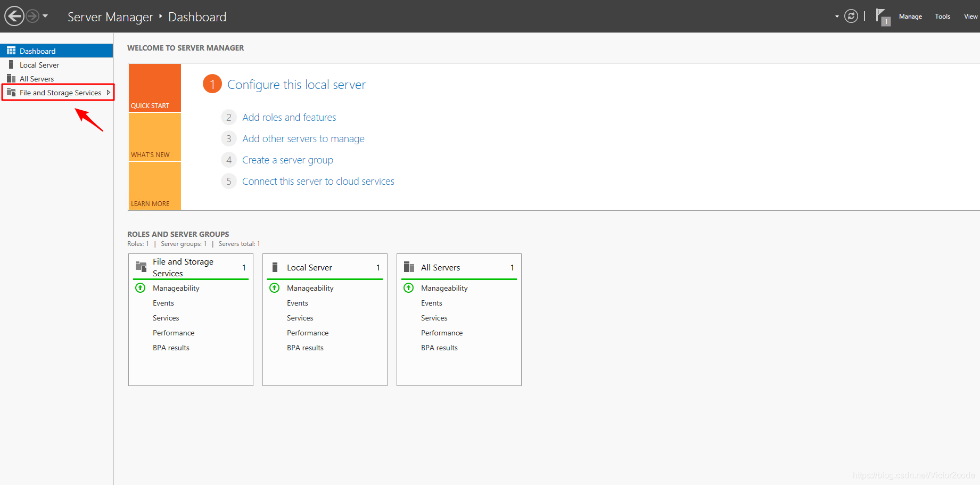Select the WHAT'S NEW tile
This screenshot has height=485, width=980.
(x=154, y=137)
